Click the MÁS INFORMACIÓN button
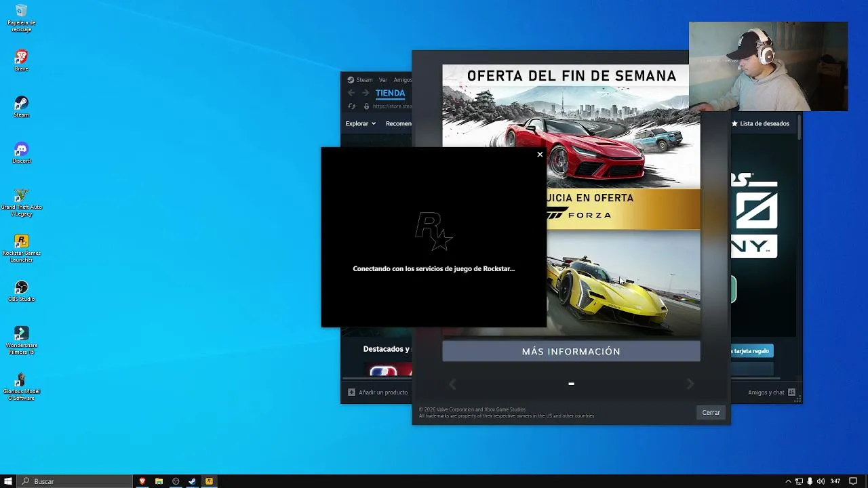The image size is (868, 488). [571, 351]
